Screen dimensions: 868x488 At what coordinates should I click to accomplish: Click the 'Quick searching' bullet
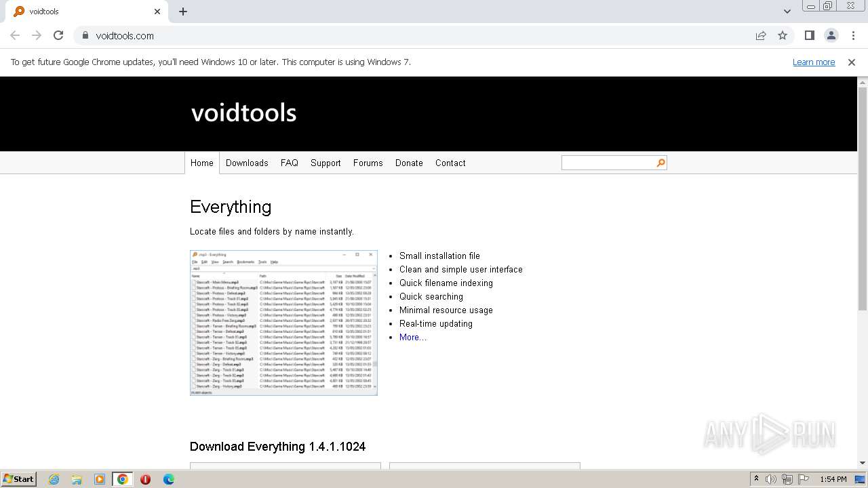click(431, 296)
